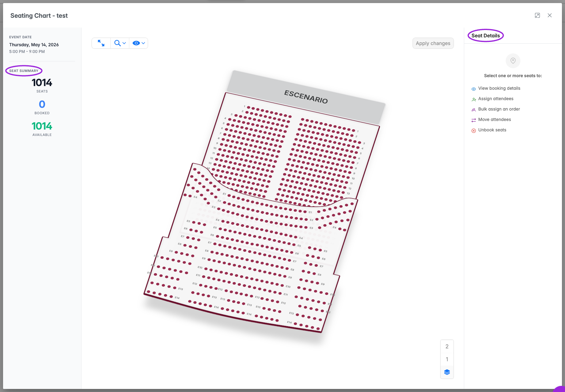Click the 1014 seats total number

point(42,83)
